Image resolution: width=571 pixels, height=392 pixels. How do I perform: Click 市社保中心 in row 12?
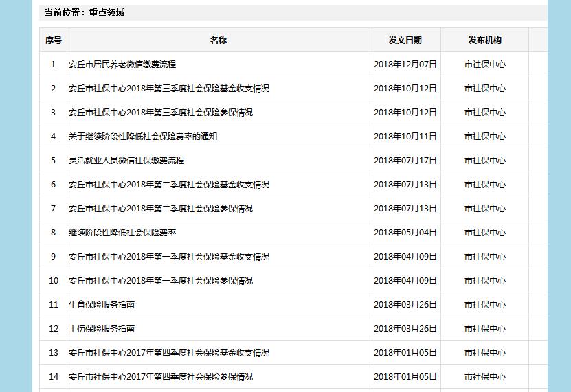click(x=484, y=329)
